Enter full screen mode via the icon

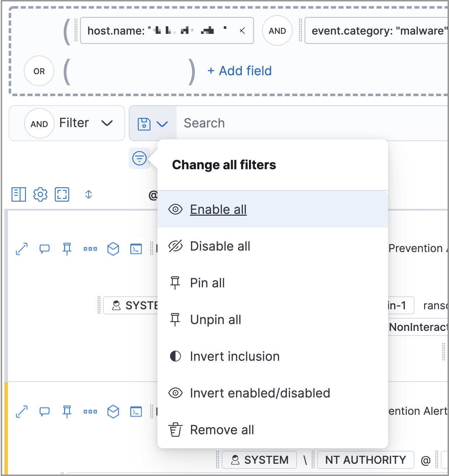[62, 194]
